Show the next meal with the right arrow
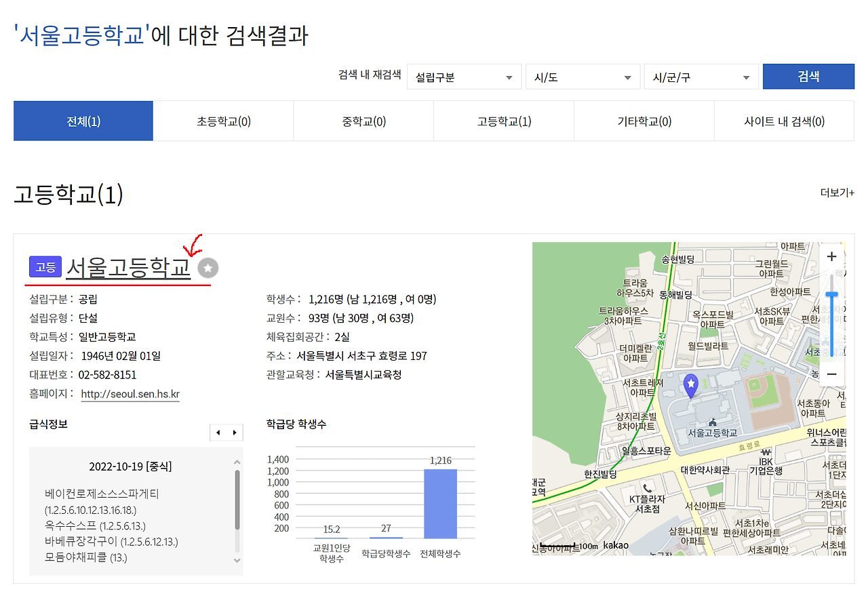The height and width of the screenshot is (598, 868). [x=235, y=433]
